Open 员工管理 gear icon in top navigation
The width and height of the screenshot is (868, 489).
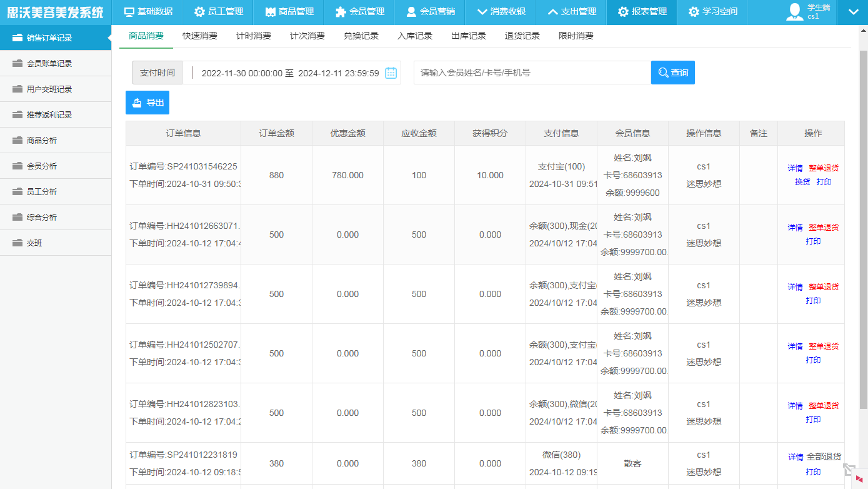coord(199,12)
